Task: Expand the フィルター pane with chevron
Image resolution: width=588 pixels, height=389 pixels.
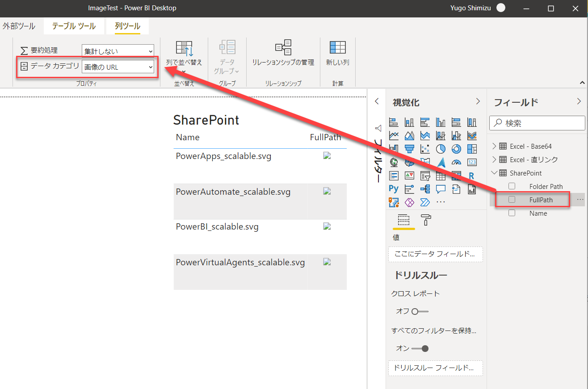Action: point(377,101)
